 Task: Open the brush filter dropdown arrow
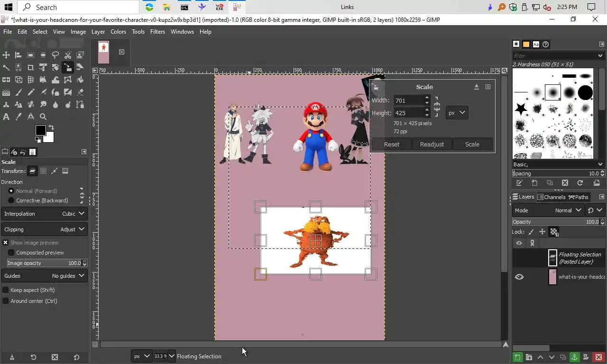[600, 55]
